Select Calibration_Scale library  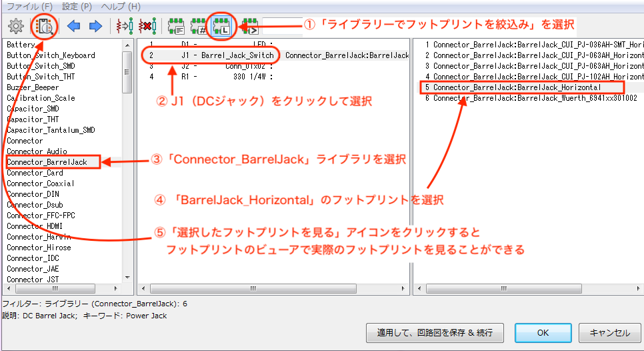click(x=41, y=98)
